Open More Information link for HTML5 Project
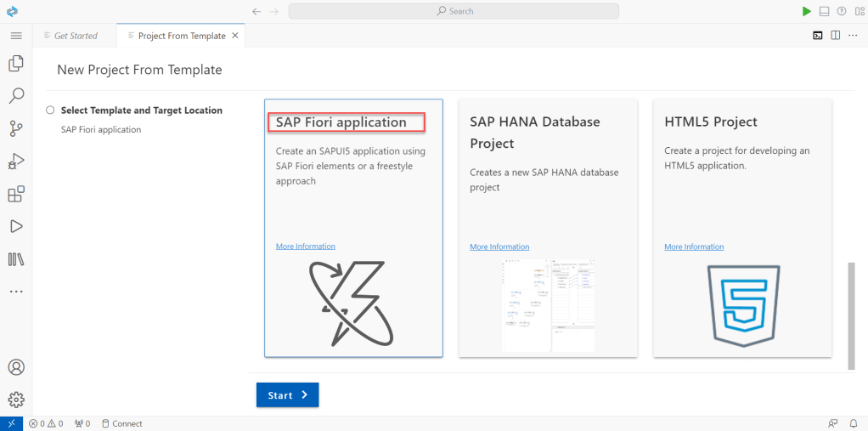Image resolution: width=868 pixels, height=431 pixels. pos(694,247)
